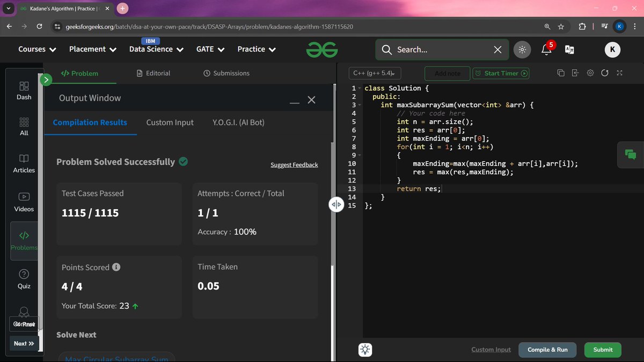Image resolution: width=644 pixels, height=362 pixels.
Task: Click the Suggest Feedback link
Action: point(294,165)
